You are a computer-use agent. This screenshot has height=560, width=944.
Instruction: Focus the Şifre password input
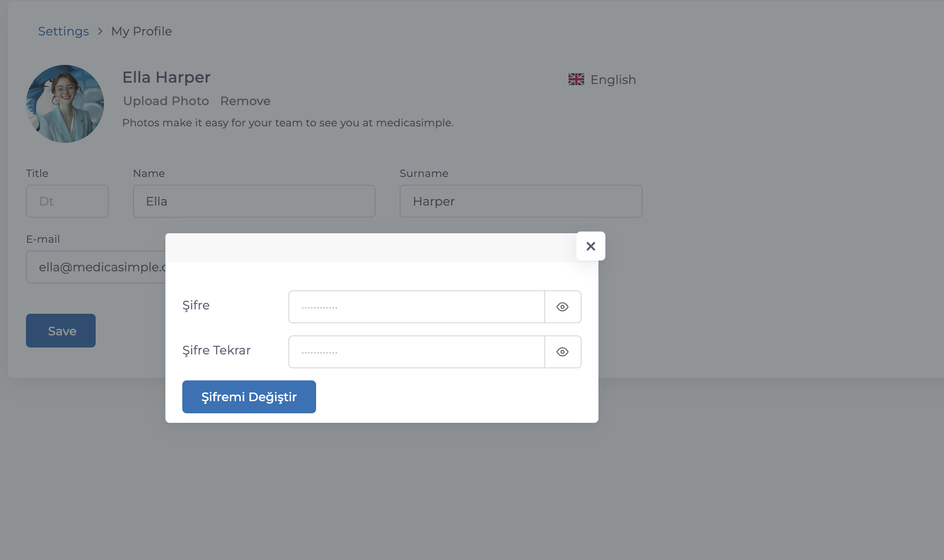coord(416,307)
